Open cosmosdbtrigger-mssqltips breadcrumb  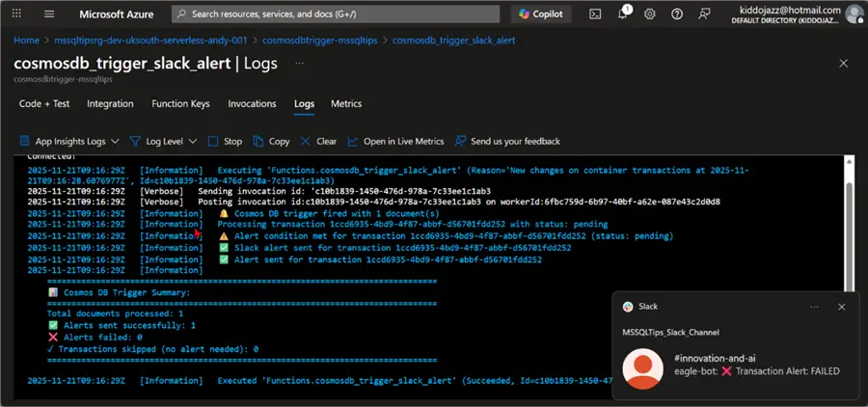tap(320, 41)
